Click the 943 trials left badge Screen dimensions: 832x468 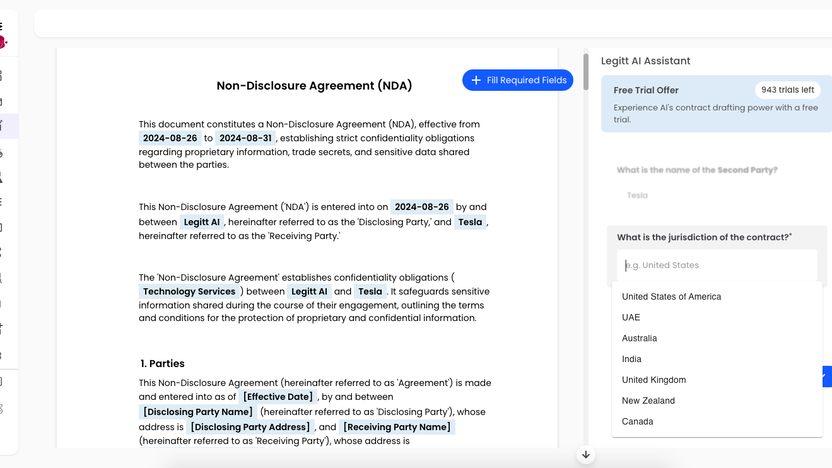pos(787,90)
